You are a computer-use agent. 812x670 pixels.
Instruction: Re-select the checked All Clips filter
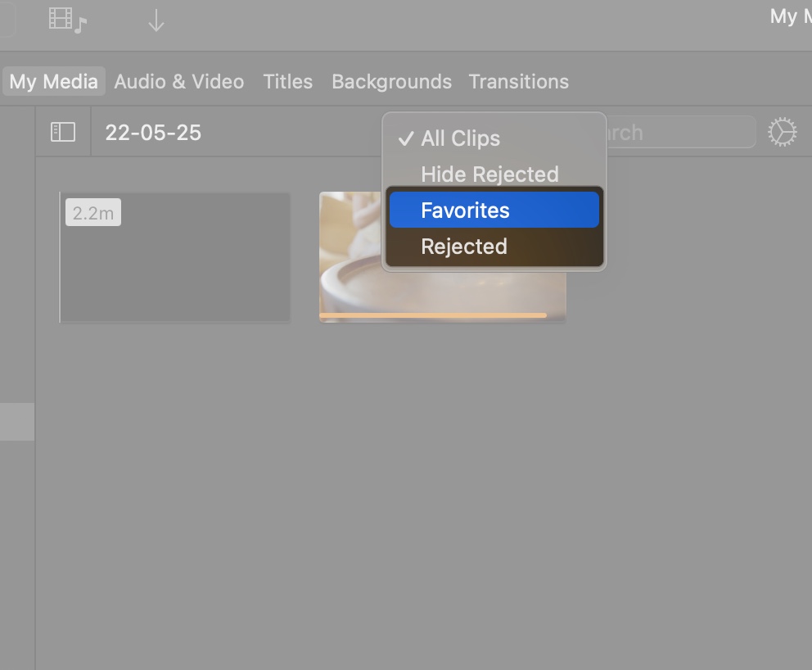coord(459,138)
